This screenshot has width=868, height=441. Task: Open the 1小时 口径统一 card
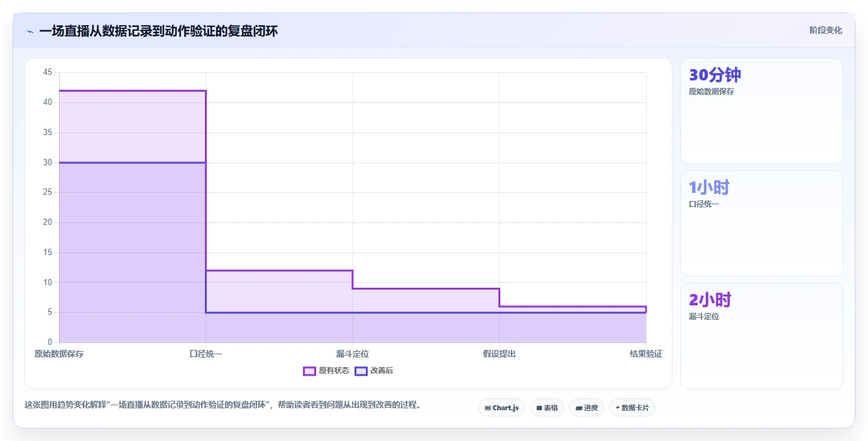point(761,223)
